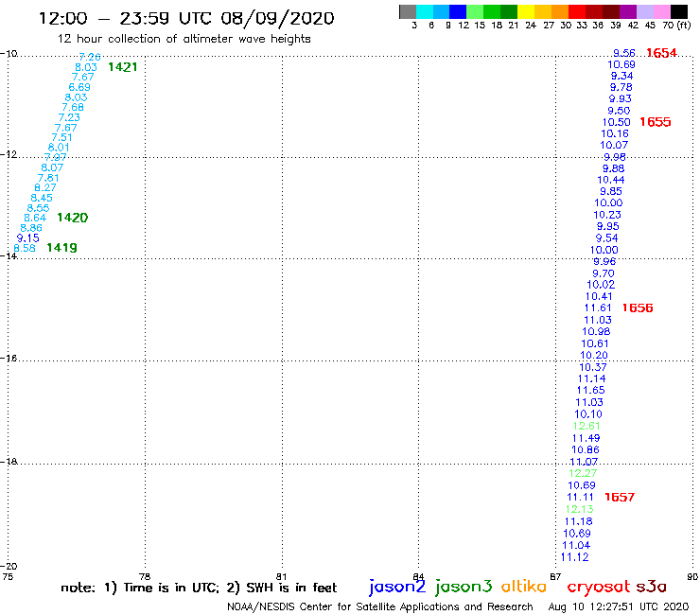This screenshot has width=700, height=615.
Task: Click the s3a satellite label
Action: 651,587
